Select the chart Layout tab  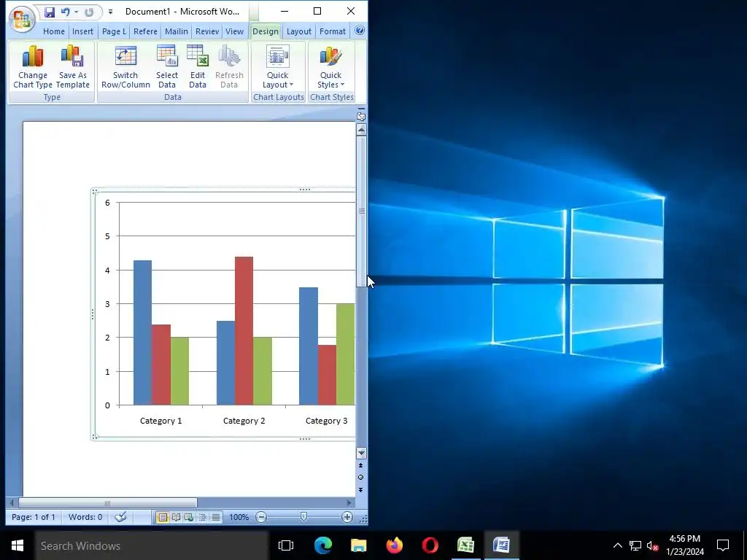298,31
